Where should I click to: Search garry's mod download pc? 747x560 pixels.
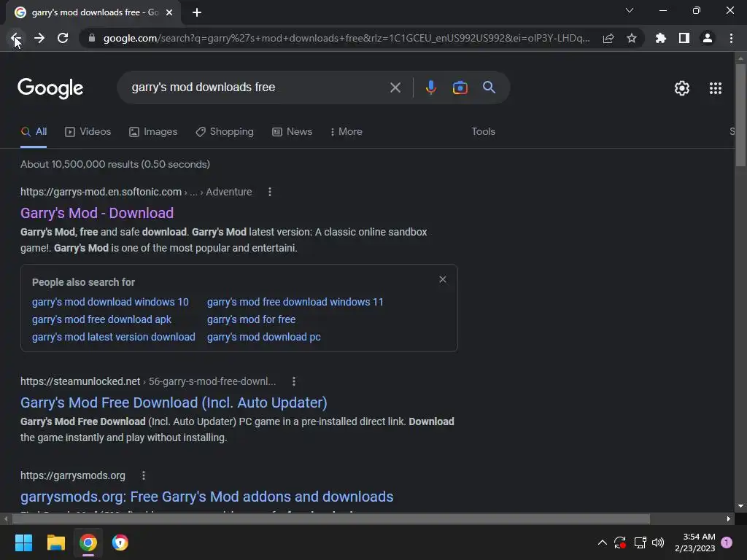coord(263,337)
